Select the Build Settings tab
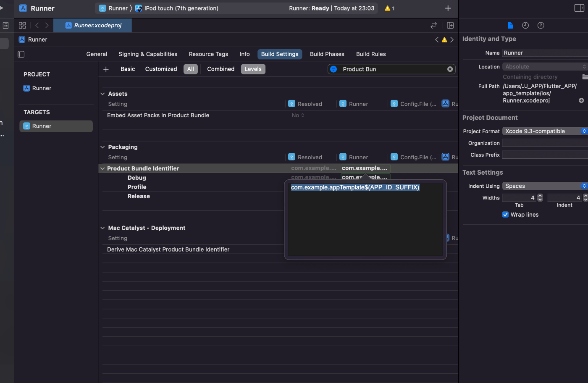The image size is (588, 383). (x=280, y=54)
